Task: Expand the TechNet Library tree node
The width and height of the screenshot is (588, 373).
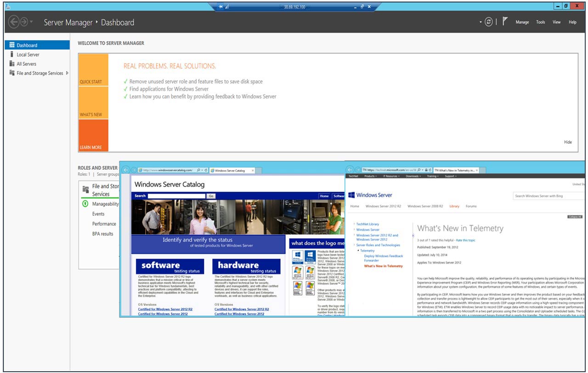Action: click(354, 224)
